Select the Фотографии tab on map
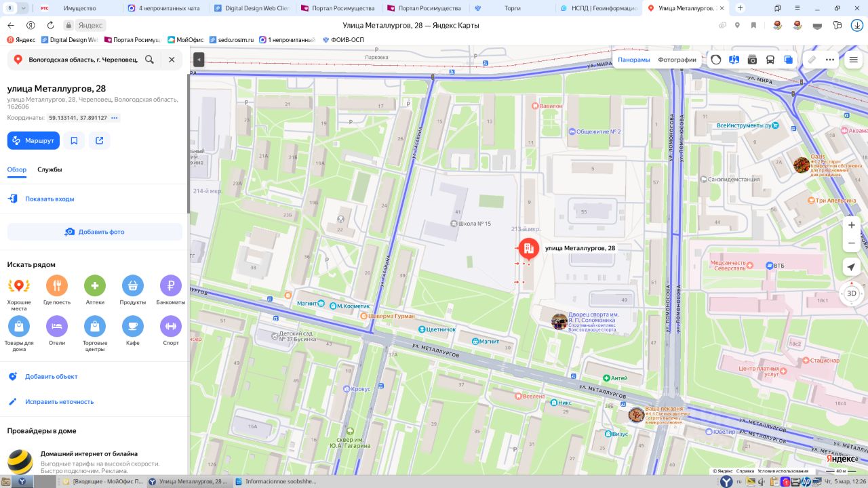The height and width of the screenshot is (488, 868). point(677,60)
